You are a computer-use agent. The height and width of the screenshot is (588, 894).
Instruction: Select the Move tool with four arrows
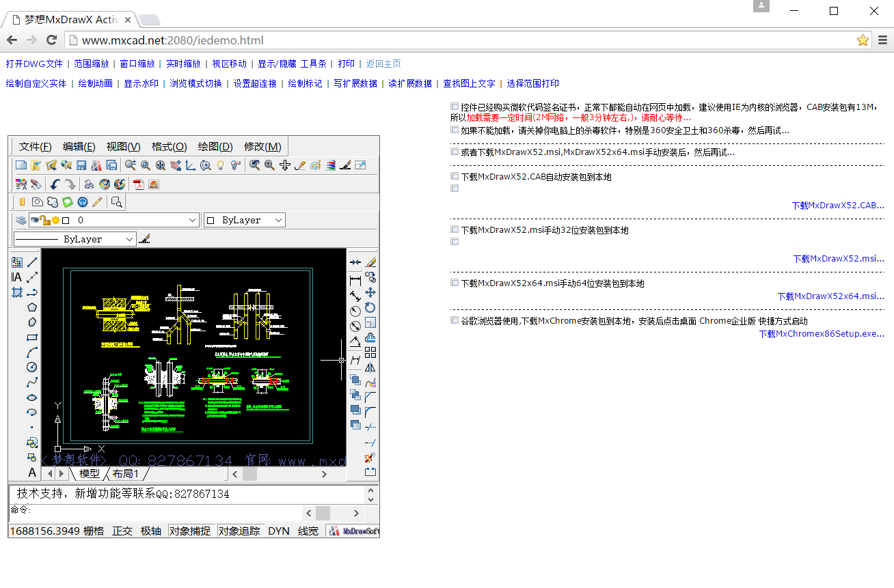point(370,292)
